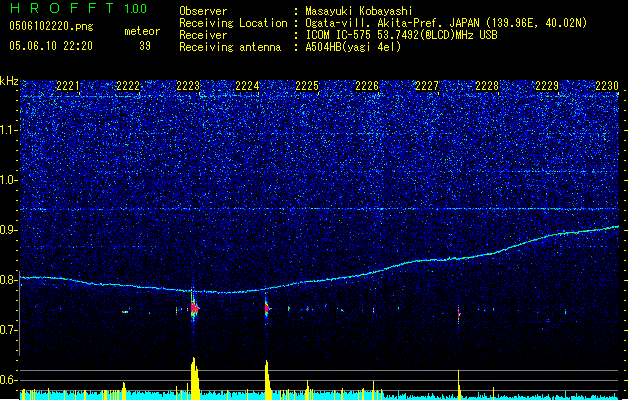The width and height of the screenshot is (629, 400).
Task: Click the date stamp 05.06.10 22:20
Action: click(x=51, y=46)
